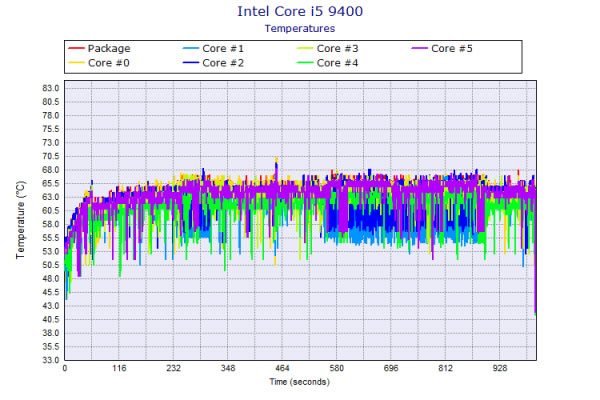Viewport: 600px width, 400px height.
Task: Click the 68.0 y-axis value
Action: [x=51, y=170]
